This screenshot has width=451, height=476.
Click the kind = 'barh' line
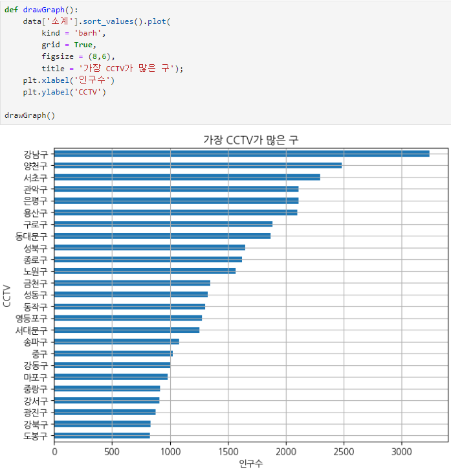point(74,33)
